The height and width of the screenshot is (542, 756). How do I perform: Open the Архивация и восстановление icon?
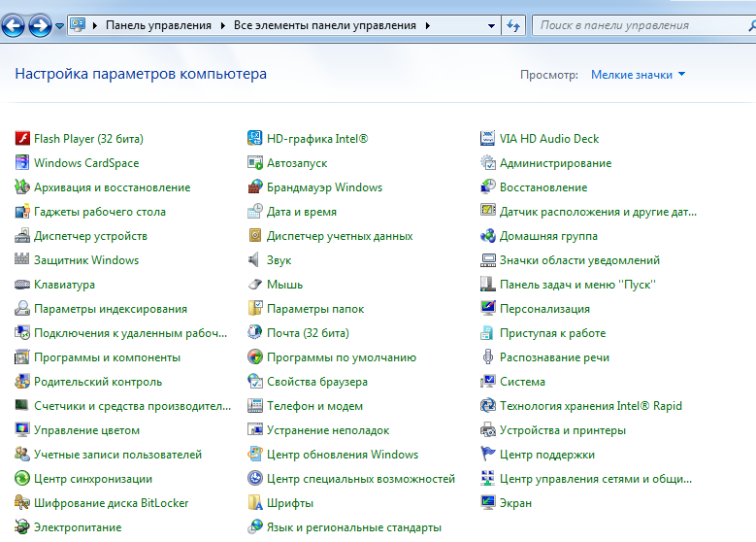[22, 186]
